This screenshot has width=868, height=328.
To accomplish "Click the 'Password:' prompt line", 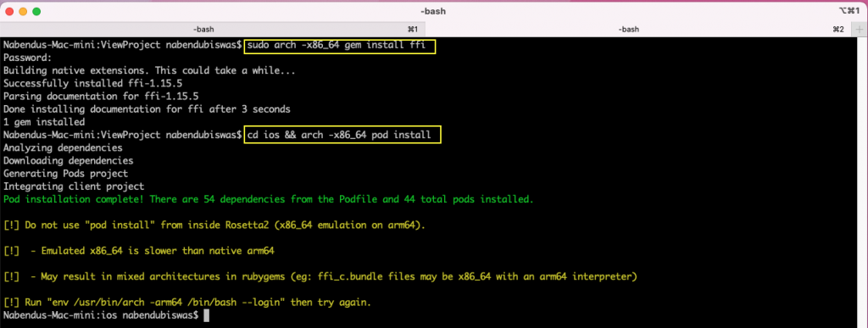I will 28,58.
